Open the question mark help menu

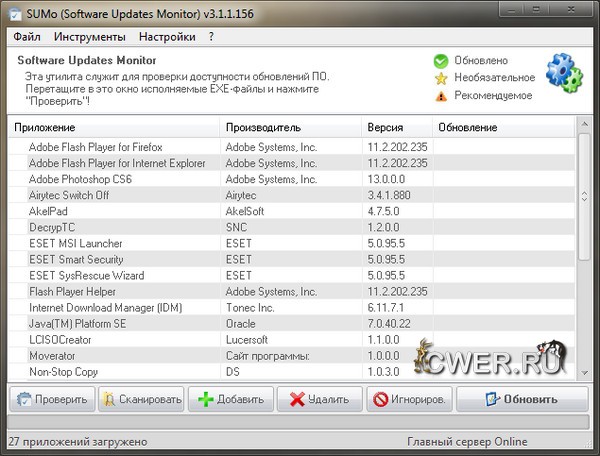coord(211,37)
